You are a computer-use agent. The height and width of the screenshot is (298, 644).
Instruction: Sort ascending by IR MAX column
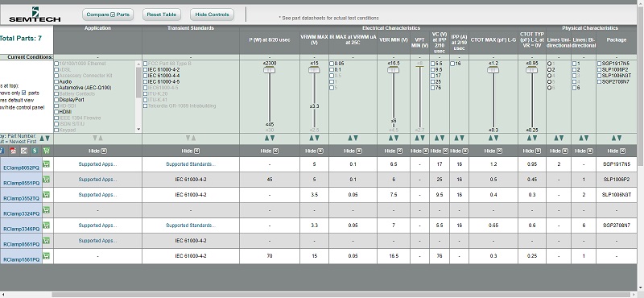350,138
